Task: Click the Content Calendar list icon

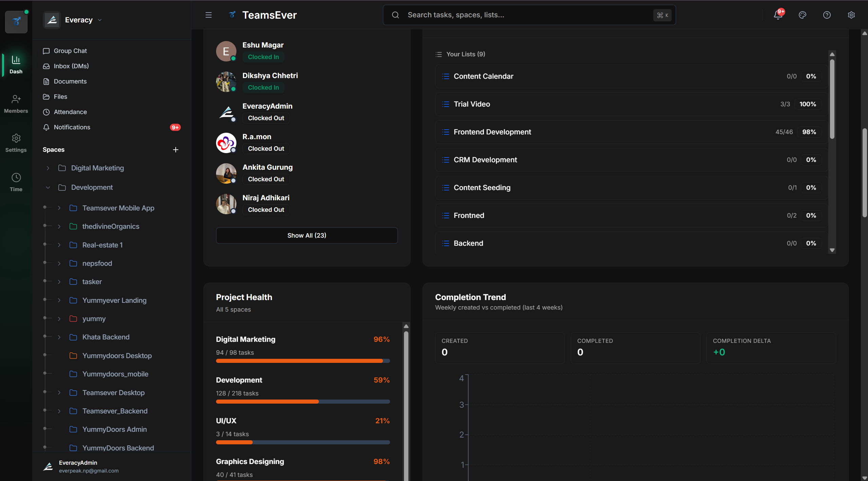Action: tap(446, 76)
